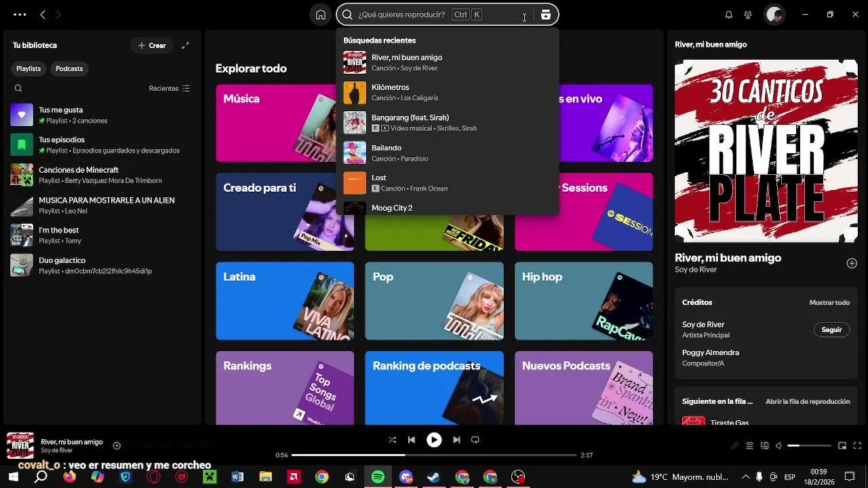Click the 30 Cánticos de River Plate cover
868x488 pixels.
click(x=766, y=151)
